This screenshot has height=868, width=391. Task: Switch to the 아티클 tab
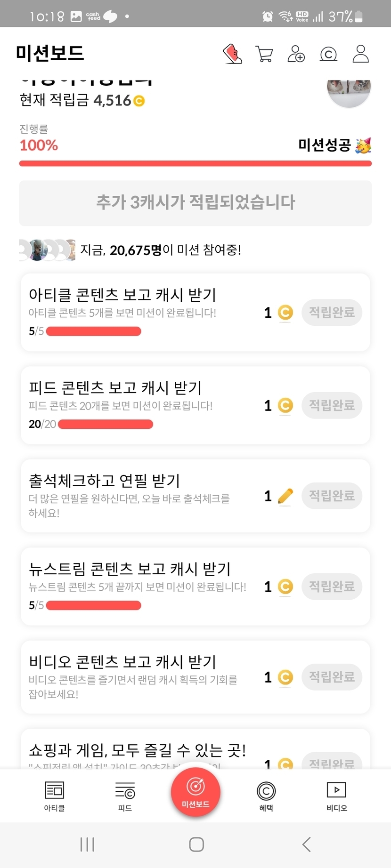click(54, 796)
